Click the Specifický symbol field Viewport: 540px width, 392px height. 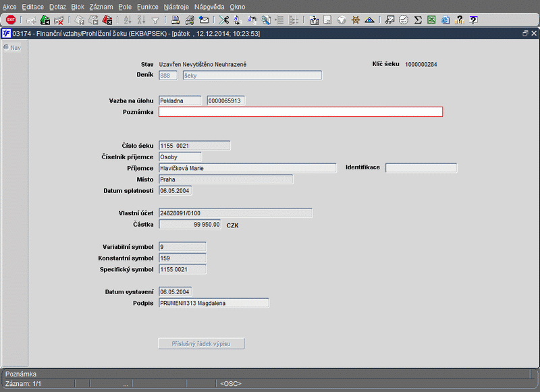(x=182, y=269)
